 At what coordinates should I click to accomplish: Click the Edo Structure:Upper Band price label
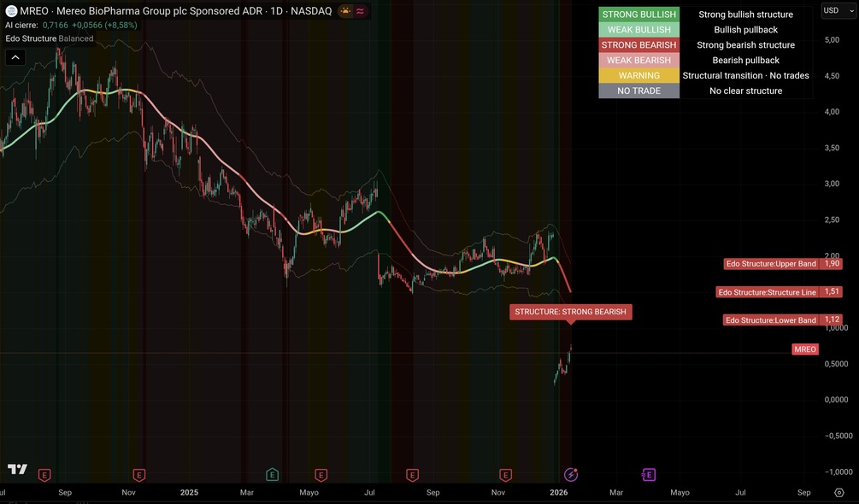[771, 264]
